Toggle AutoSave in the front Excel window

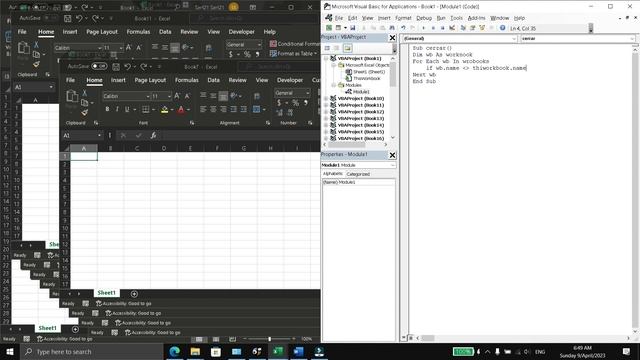coord(99,66)
